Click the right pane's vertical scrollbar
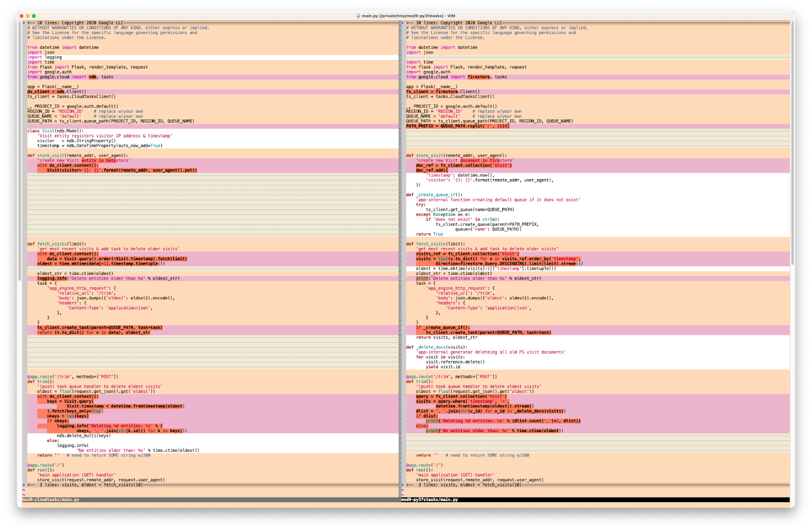This screenshot has width=812, height=530. pyautogui.click(x=792, y=152)
